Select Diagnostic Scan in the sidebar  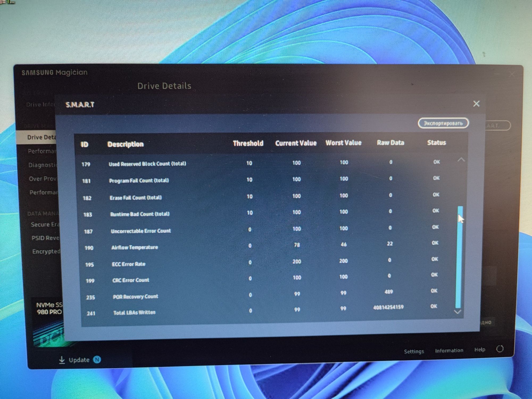tap(43, 165)
